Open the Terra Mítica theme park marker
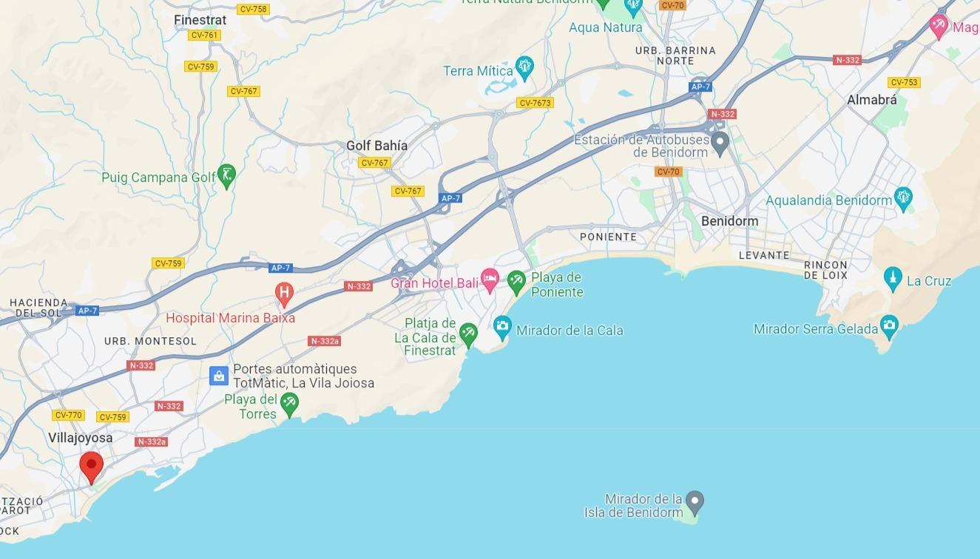The image size is (980, 559). (x=524, y=68)
